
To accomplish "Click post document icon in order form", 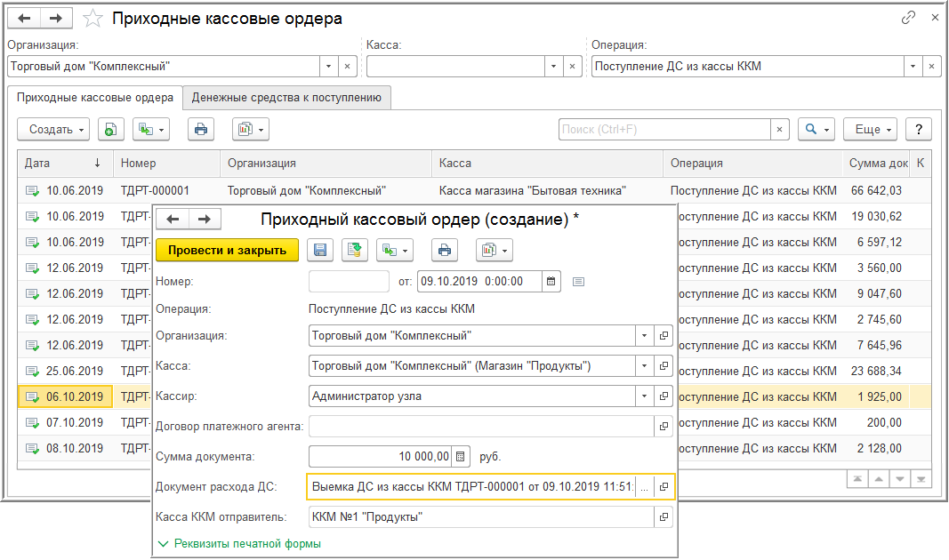I will [x=355, y=251].
